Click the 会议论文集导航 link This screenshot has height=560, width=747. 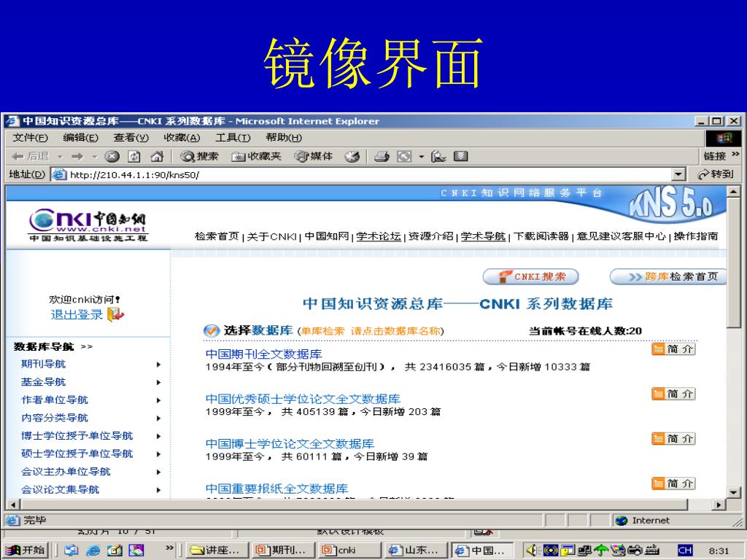pos(60,489)
